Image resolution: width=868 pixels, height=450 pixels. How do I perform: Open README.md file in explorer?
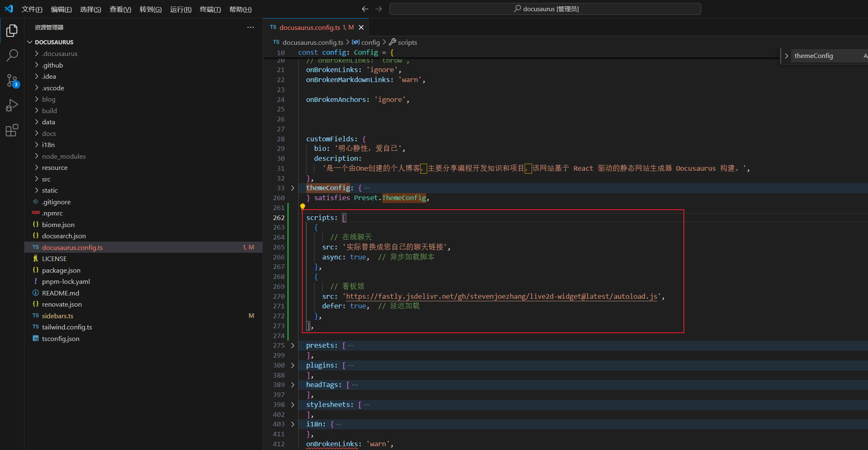[143, 293]
